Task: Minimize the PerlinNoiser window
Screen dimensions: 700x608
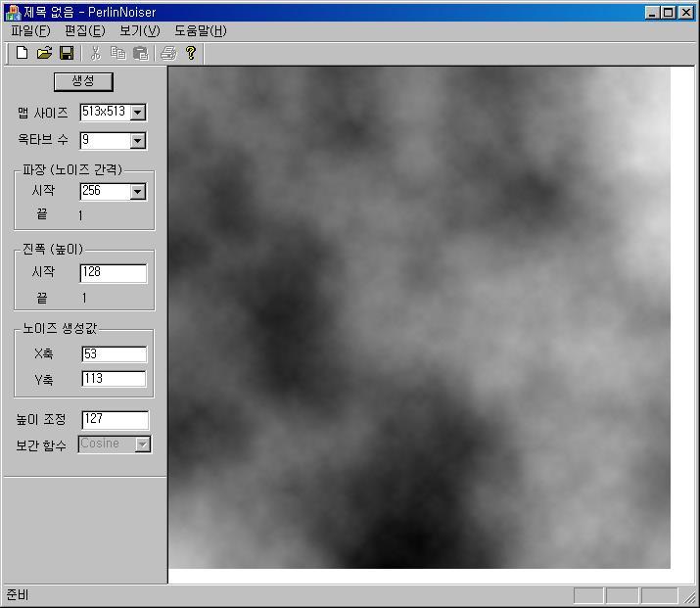Action: (652, 13)
